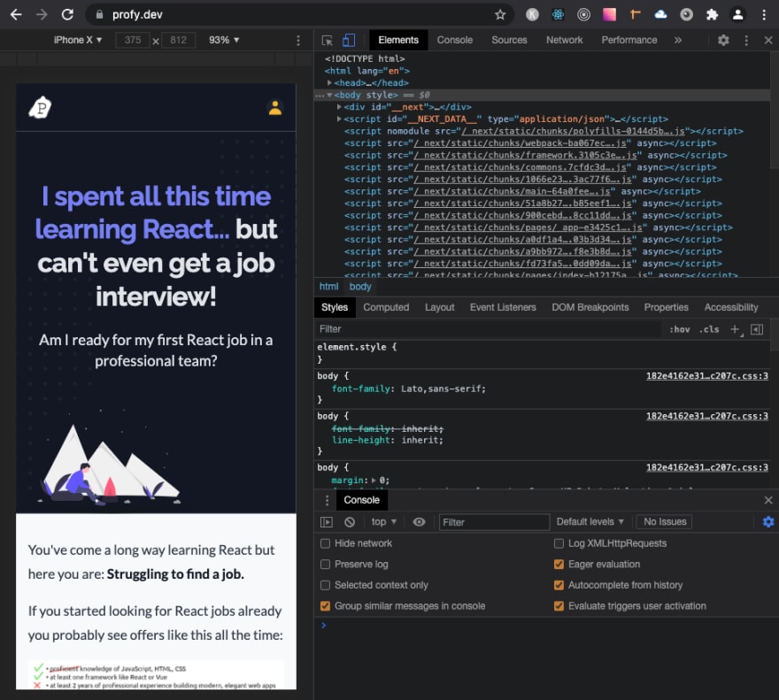The image size is (779, 700).
Task: Open the Default levels dropdown
Action: (590, 521)
